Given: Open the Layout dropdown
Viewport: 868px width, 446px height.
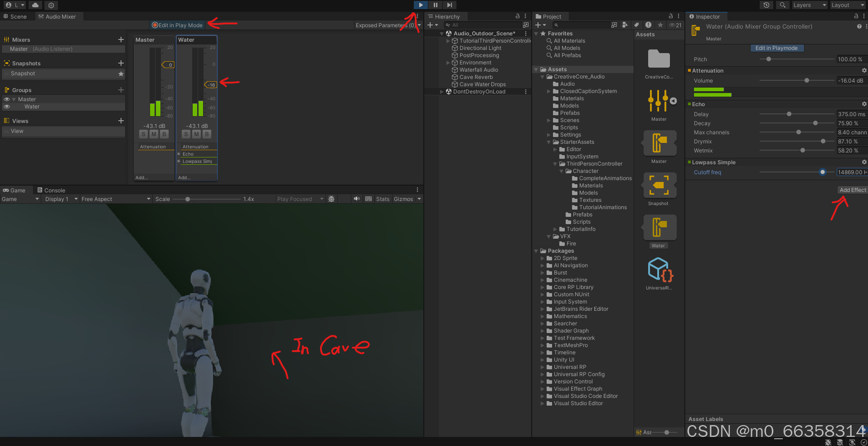Looking at the screenshot, I should pos(848,5).
